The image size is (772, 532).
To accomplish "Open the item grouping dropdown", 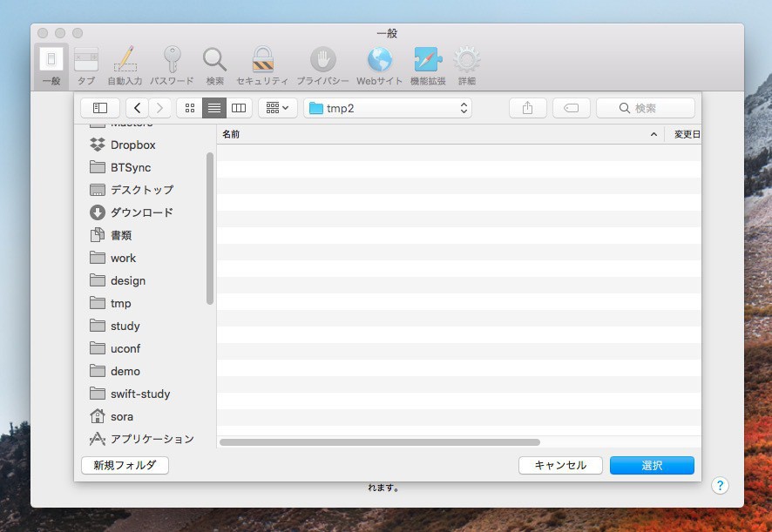I will click(278, 108).
